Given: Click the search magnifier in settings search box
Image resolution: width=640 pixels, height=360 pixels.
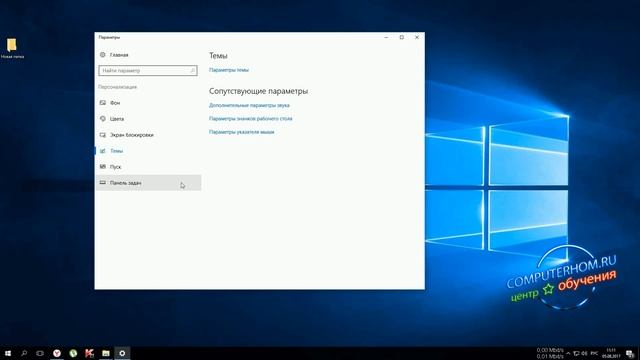Looking at the screenshot, I should point(192,71).
